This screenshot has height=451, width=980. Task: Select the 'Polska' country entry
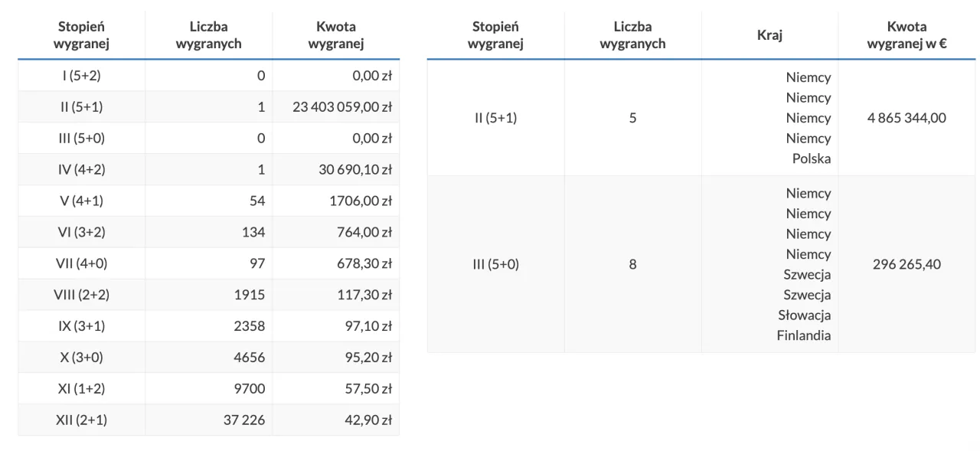(812, 159)
